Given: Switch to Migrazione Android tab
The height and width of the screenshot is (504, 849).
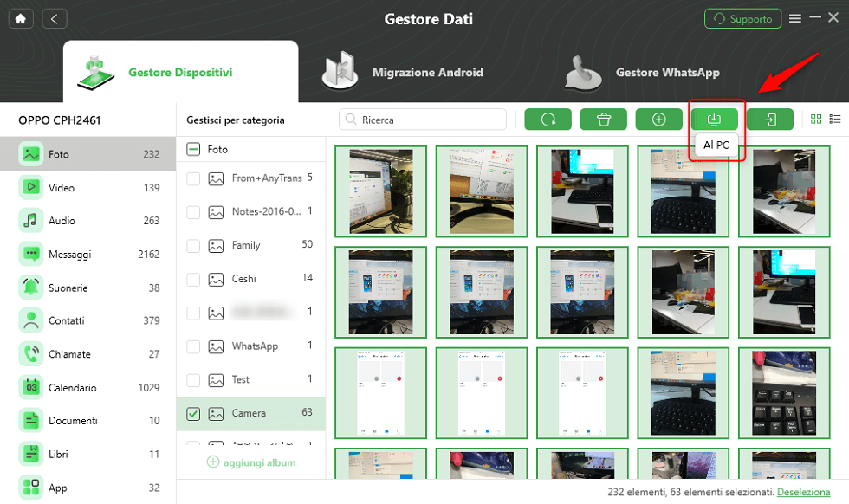Looking at the screenshot, I should click(x=403, y=72).
